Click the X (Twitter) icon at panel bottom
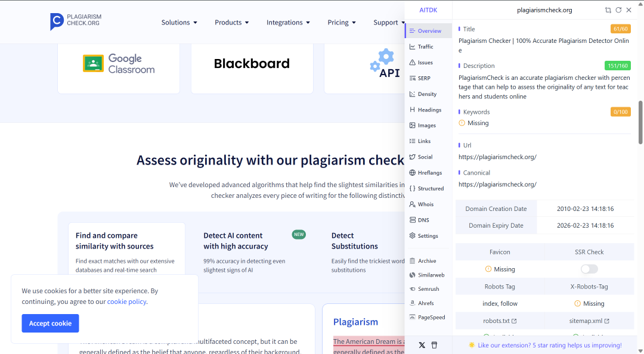This screenshot has height=354, width=644. [x=422, y=345]
